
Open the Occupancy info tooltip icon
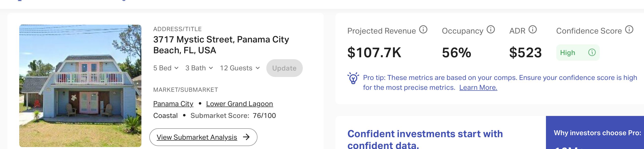click(x=491, y=30)
